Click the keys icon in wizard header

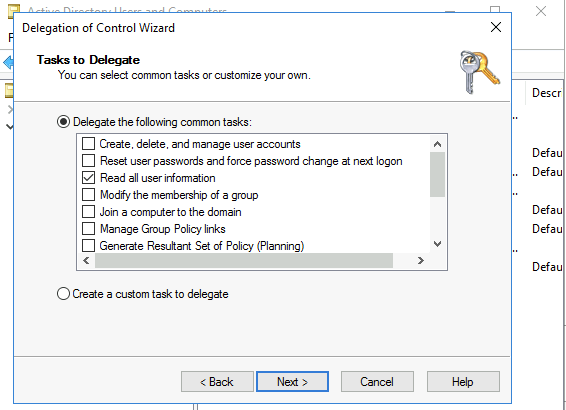[x=479, y=72]
